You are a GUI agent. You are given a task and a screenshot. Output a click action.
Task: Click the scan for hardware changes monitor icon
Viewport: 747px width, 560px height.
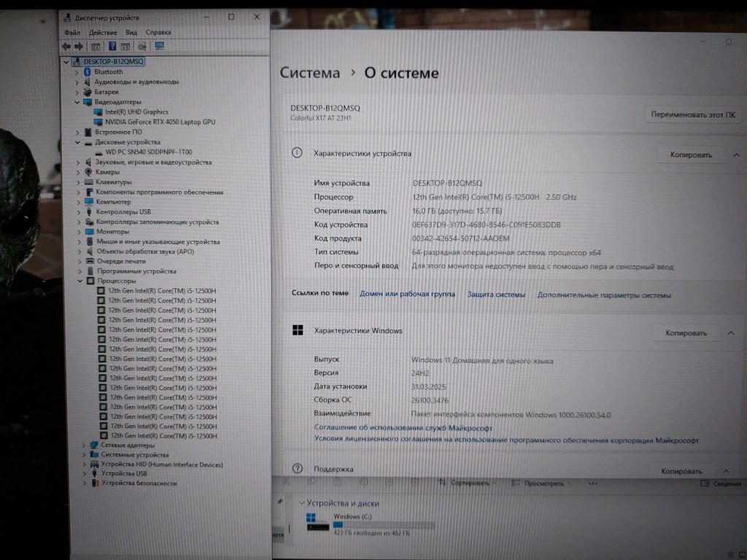pos(159,47)
